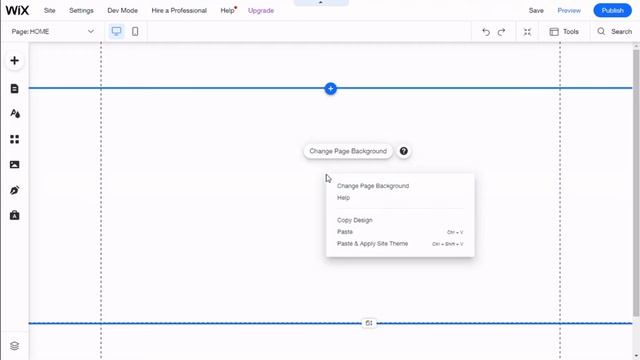Click the zoom out and reorder icon
The width and height of the screenshot is (640, 360).
[527, 32]
